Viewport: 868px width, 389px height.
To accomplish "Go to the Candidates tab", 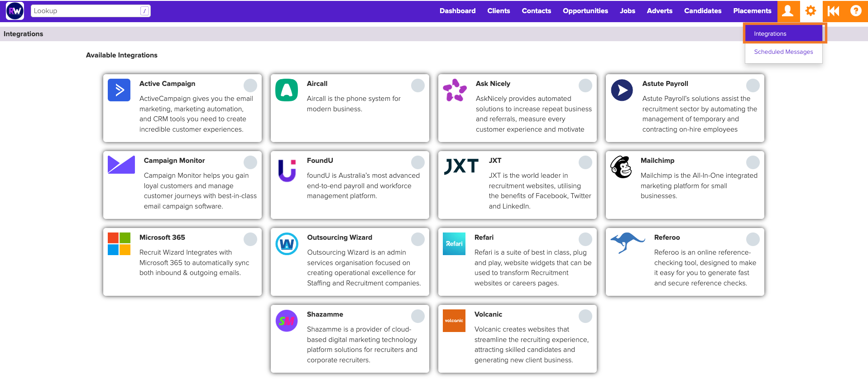I will tap(702, 11).
